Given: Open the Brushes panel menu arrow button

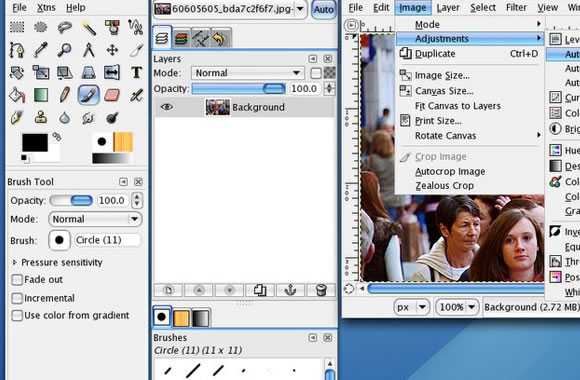Looking at the screenshot, I should click(x=313, y=337).
